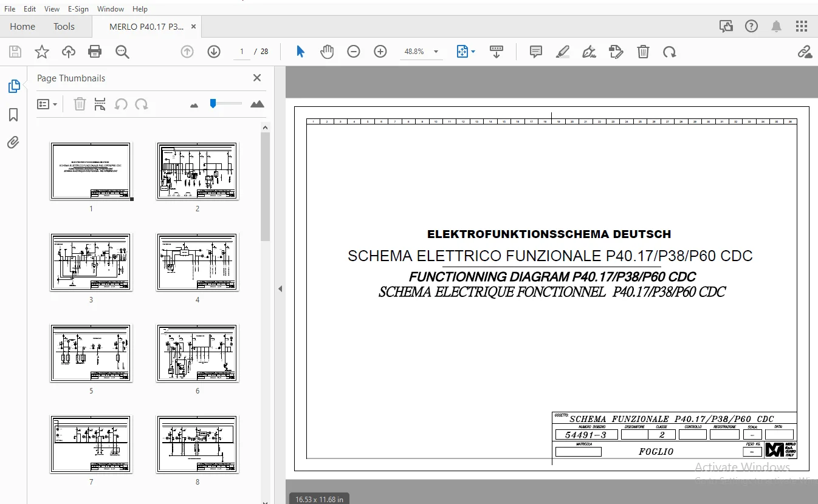Select the page 7 thumbnail
The height and width of the screenshot is (504, 818).
click(x=91, y=444)
